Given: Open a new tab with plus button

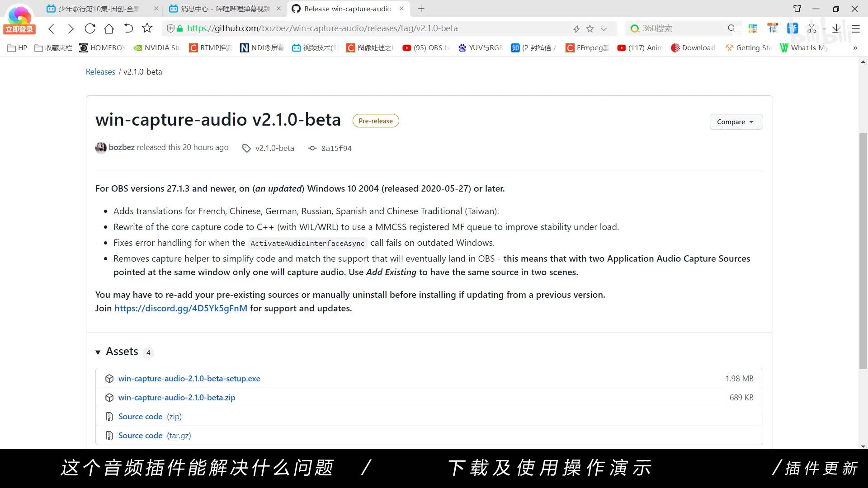Looking at the screenshot, I should (x=421, y=9).
